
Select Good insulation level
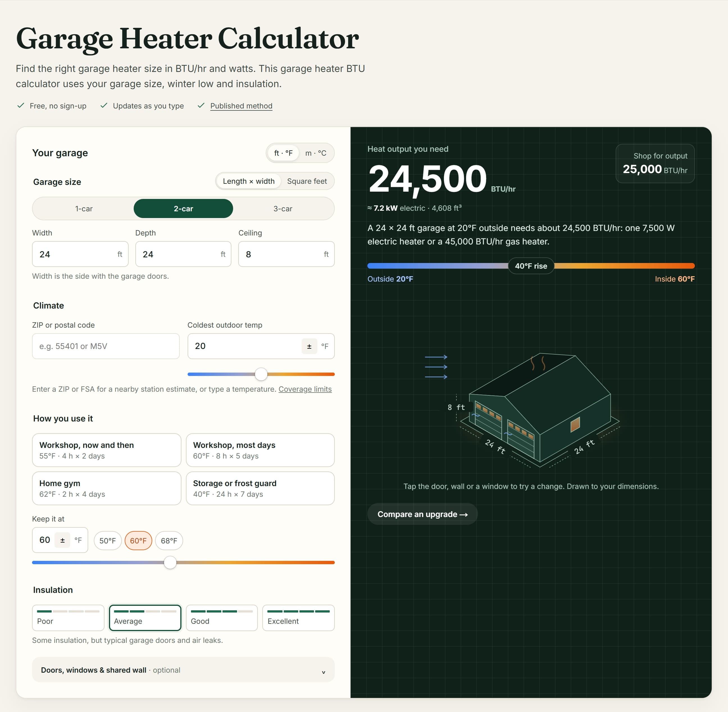tap(222, 618)
